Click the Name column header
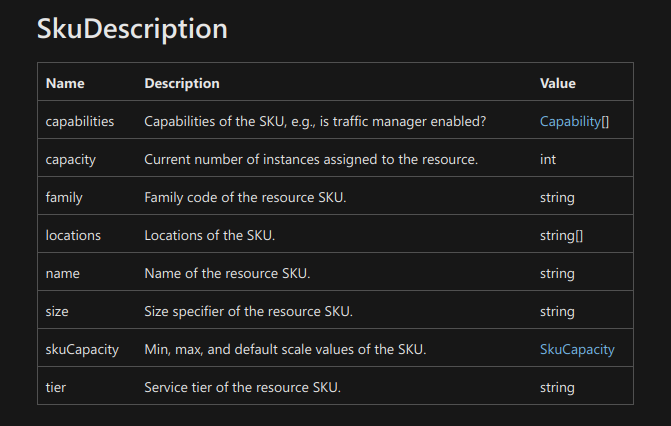The image size is (671, 426). click(65, 83)
